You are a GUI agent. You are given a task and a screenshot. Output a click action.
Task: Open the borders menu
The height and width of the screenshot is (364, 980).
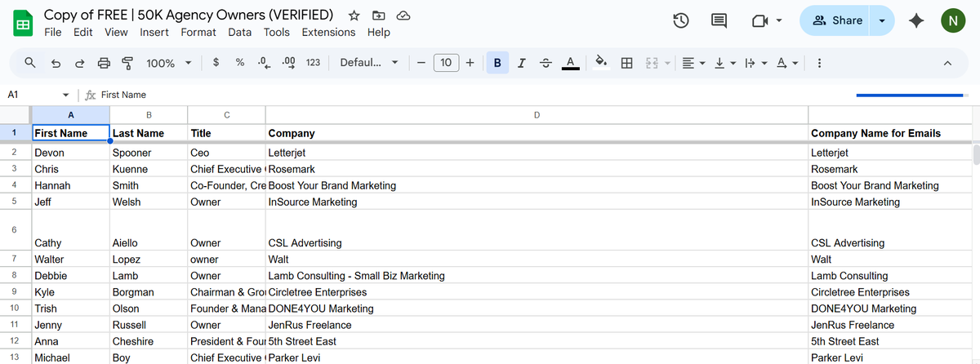point(627,63)
